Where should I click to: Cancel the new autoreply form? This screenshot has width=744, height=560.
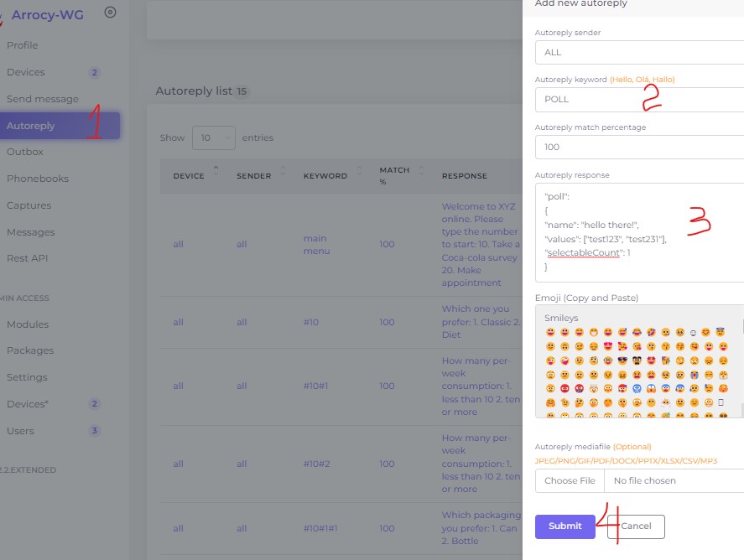pos(636,526)
